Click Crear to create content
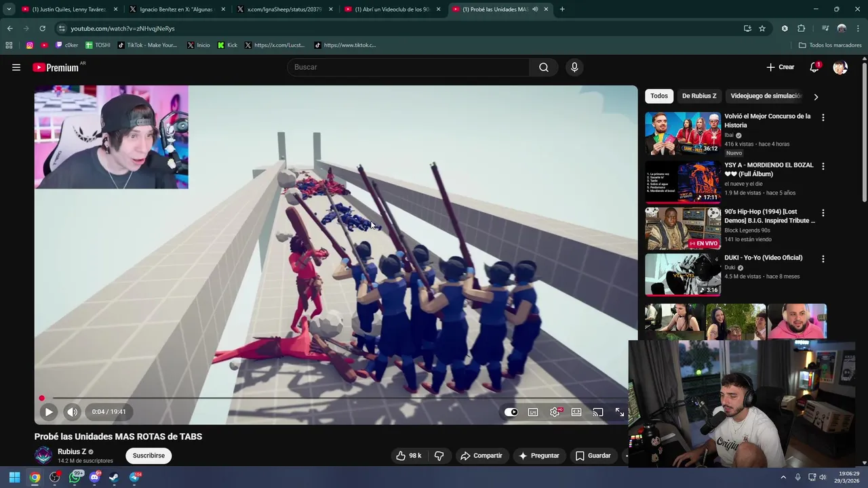Screen dimensions: 868x488 pos(780,67)
